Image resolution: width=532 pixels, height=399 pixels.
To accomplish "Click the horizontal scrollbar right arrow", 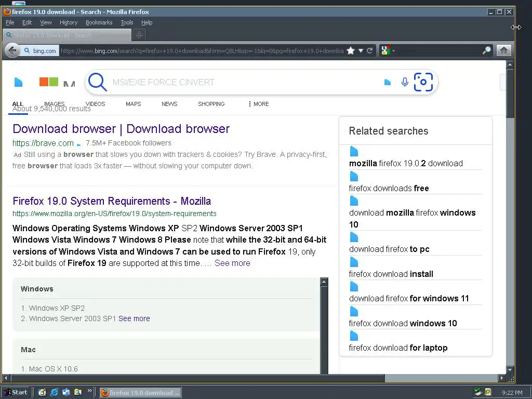I will tap(502, 378).
